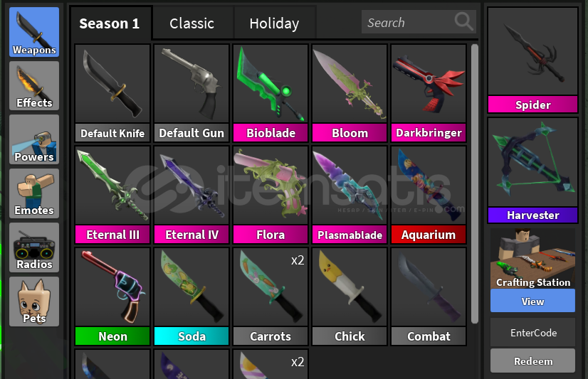
Task: Click the View crafting station button
Action: point(532,301)
